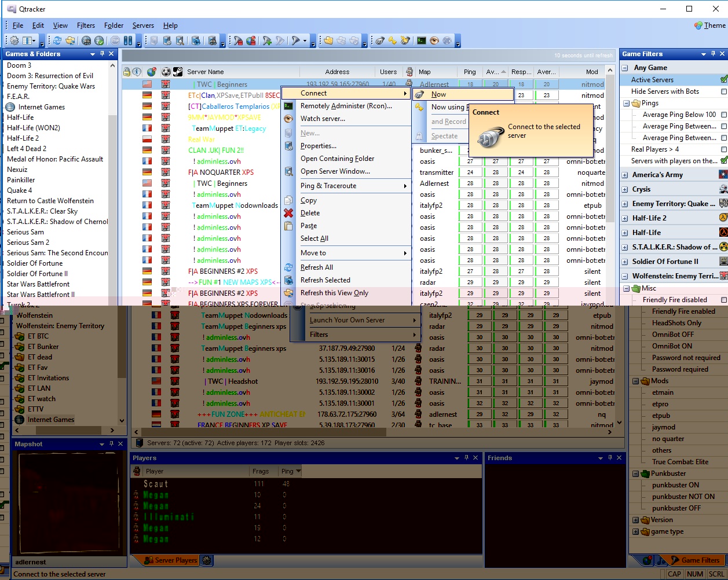Collapse the Pings filter folder
Viewport: 728px width, 580px height.
coord(627,104)
